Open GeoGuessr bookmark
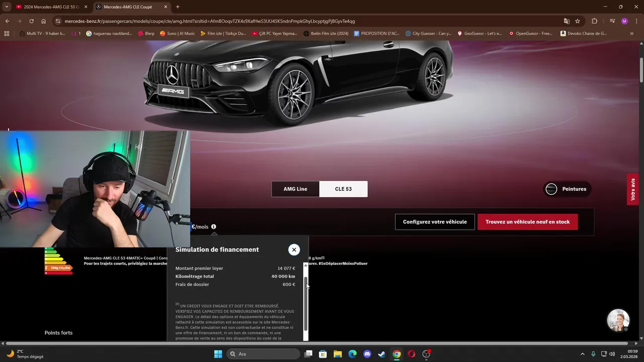Image resolution: width=644 pixels, height=362 pixels. coord(479,34)
